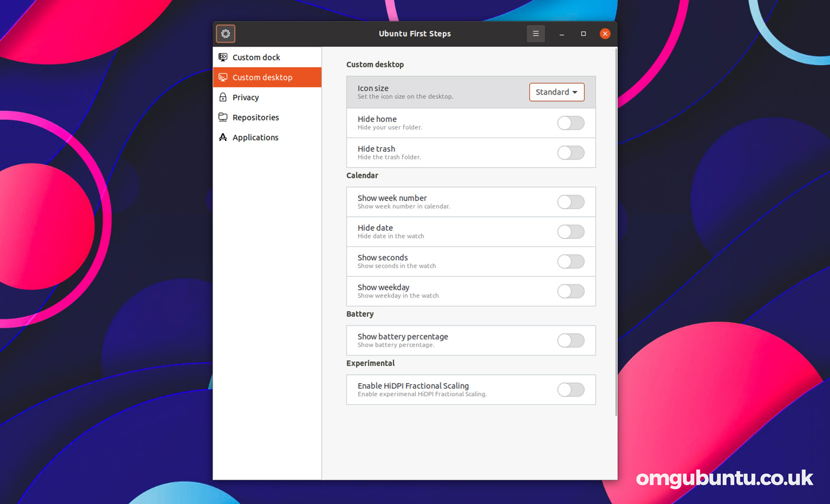Click the Repositories folder icon

[223, 117]
